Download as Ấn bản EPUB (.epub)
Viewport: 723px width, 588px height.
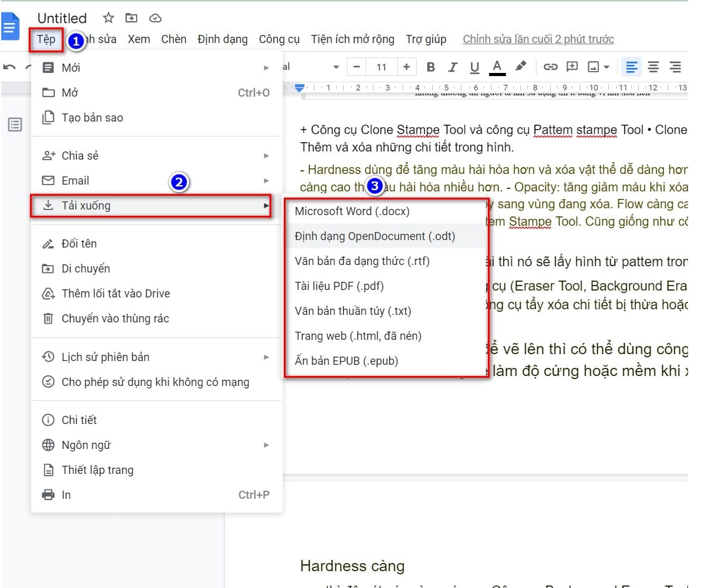(386, 361)
